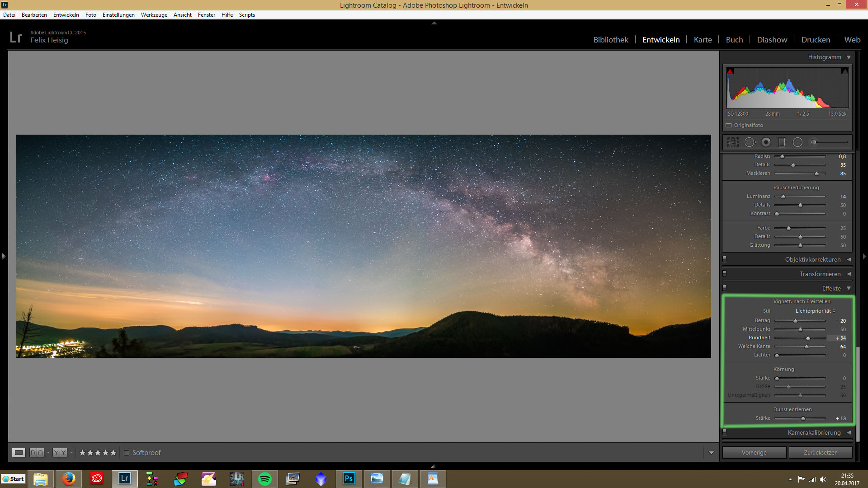Show the left panel group

(3, 257)
